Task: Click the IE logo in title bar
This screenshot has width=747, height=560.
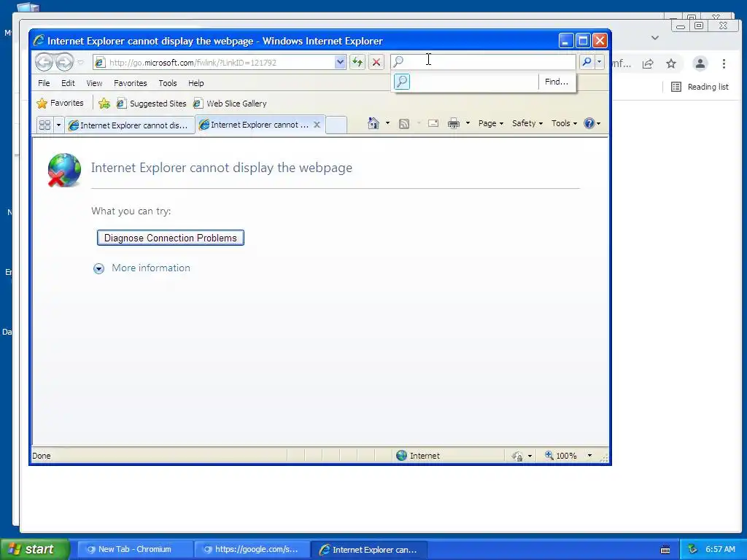Action: pos(39,41)
